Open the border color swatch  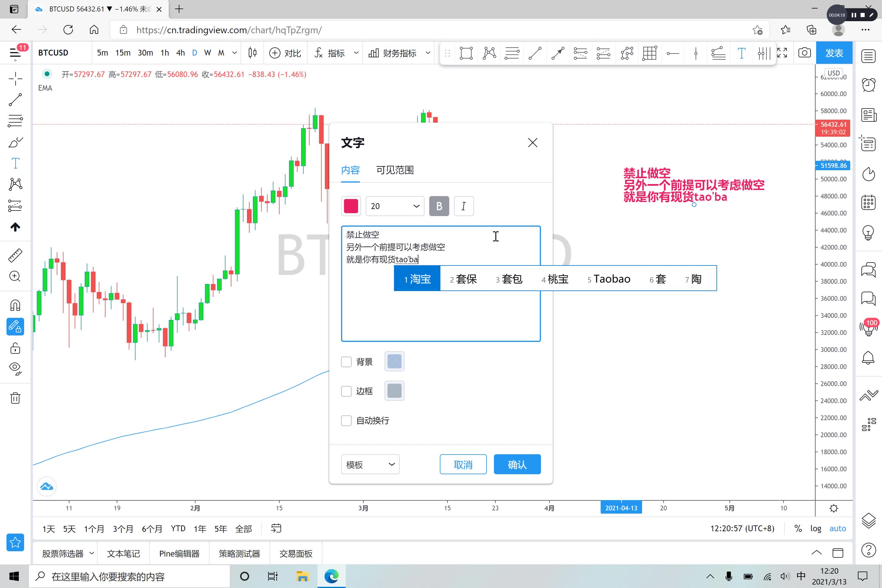395,391
